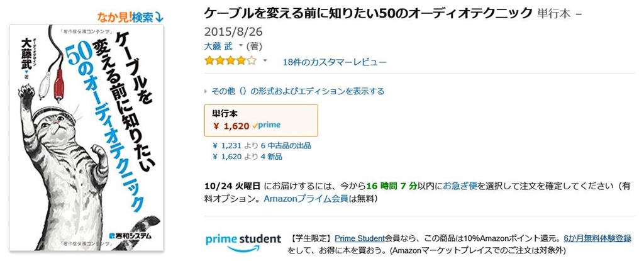The width and height of the screenshot is (644, 261).
Task: Open author page for 大藤 武
Action: [x=219, y=46]
